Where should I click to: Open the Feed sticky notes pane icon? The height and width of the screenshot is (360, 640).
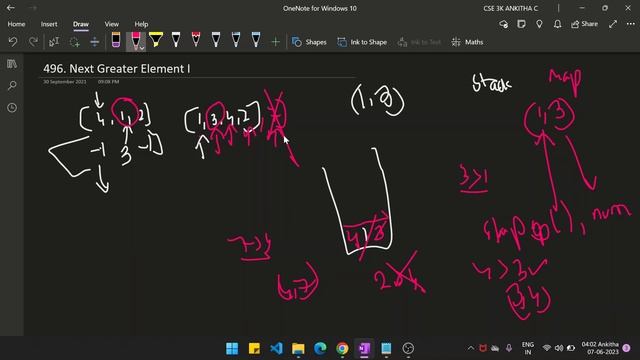521,24
